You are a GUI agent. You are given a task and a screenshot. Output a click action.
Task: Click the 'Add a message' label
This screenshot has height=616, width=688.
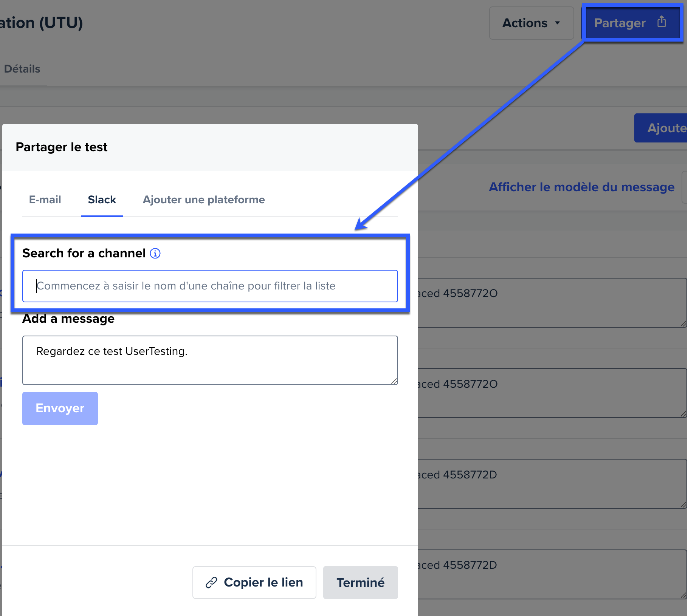68,319
